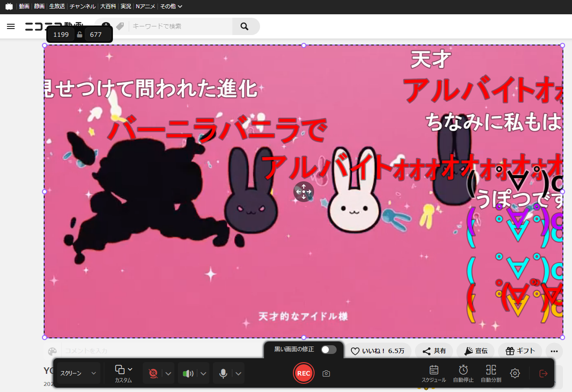Click the magnifier search button
The image size is (572, 392).
pyautogui.click(x=244, y=26)
